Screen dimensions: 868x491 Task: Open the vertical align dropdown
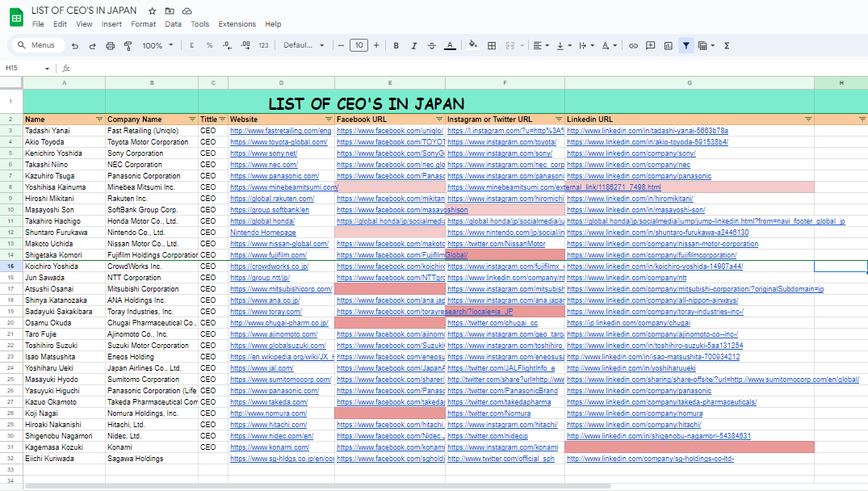(564, 45)
